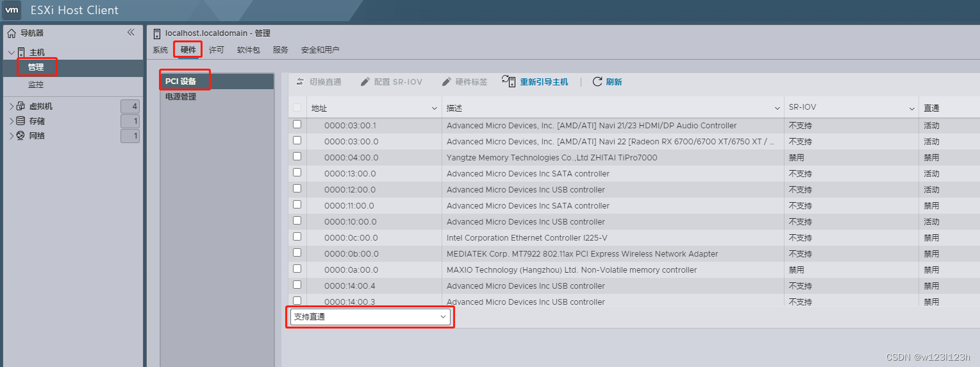
Task: Open the 支持直通 filter dropdown
Action: [370, 316]
